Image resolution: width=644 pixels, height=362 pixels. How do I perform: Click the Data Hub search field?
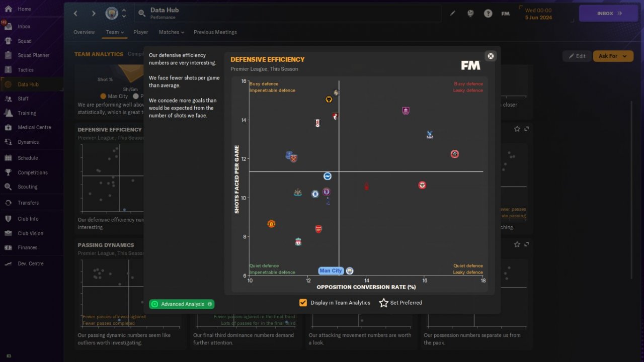coord(288,14)
